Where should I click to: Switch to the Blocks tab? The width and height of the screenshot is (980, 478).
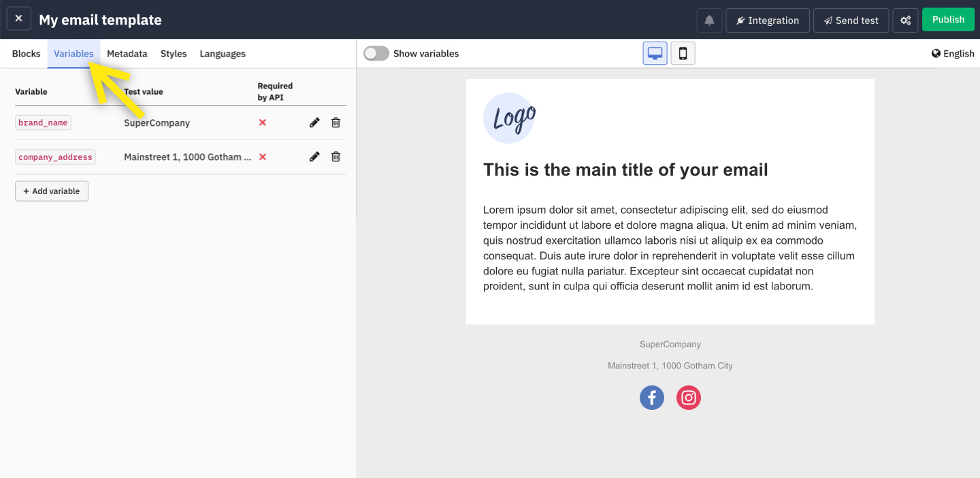[27, 54]
